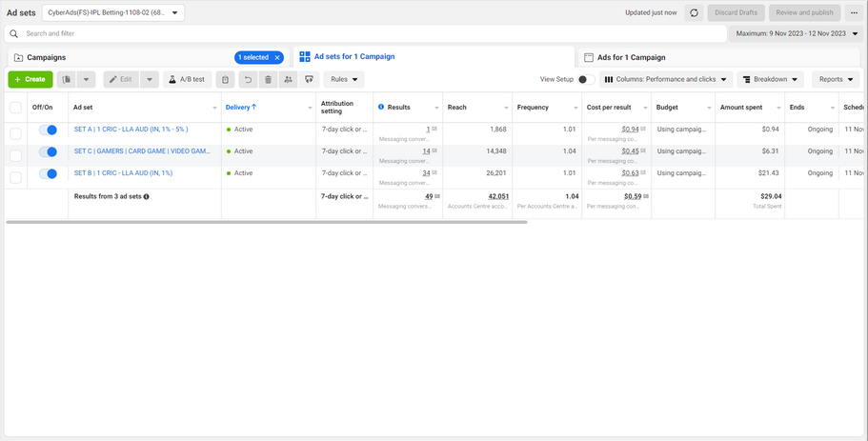Screen dimensions: 868x441
Task: Open the date range dropdown
Action: pyautogui.click(x=795, y=33)
